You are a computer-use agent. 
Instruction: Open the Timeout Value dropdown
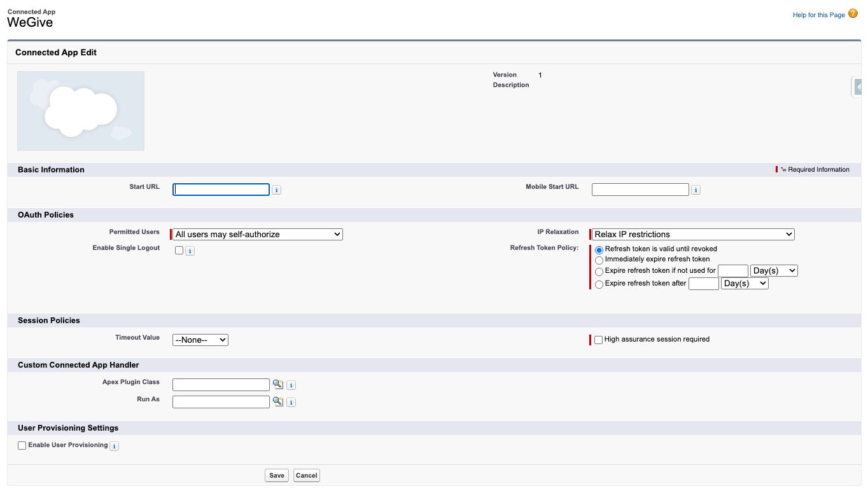pyautogui.click(x=200, y=340)
